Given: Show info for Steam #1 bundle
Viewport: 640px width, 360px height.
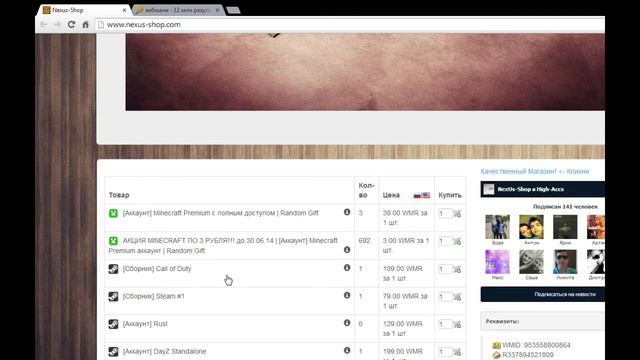Looking at the screenshot, I should click(347, 295).
